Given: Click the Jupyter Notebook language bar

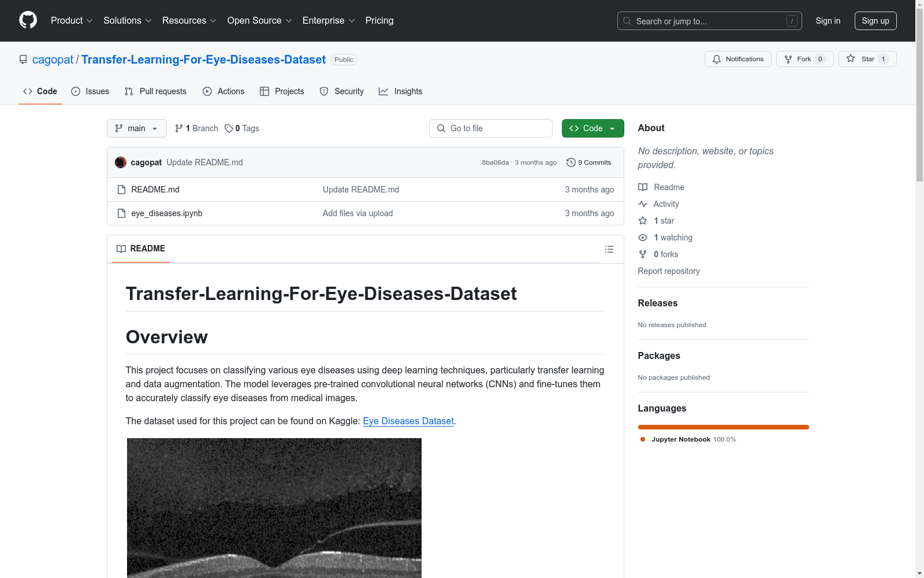Looking at the screenshot, I should pyautogui.click(x=723, y=427).
